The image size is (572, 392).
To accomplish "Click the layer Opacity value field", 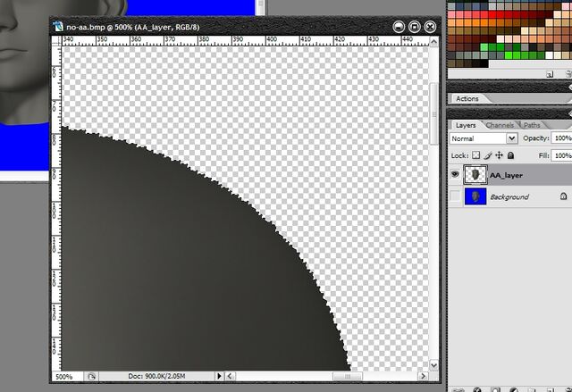I will pos(562,138).
